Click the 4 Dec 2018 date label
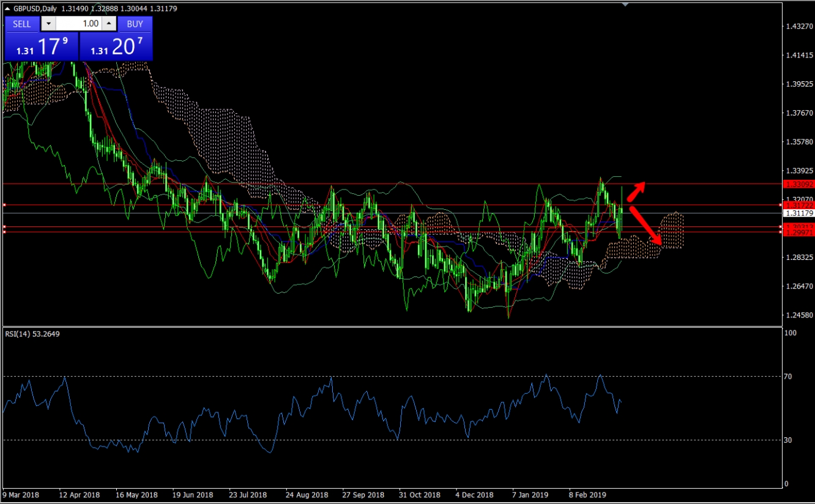The image size is (815, 504). [x=474, y=494]
